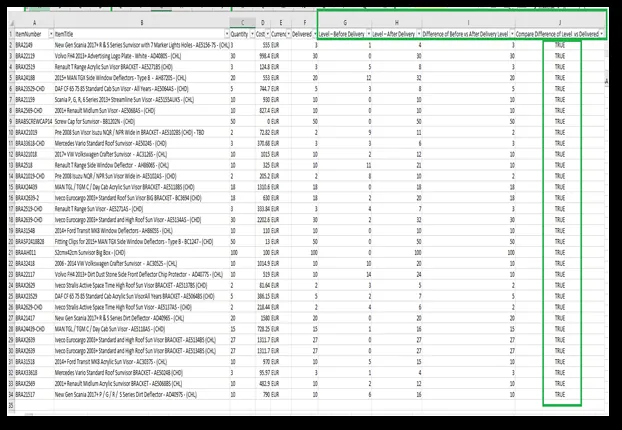Select column G header

(345, 23)
